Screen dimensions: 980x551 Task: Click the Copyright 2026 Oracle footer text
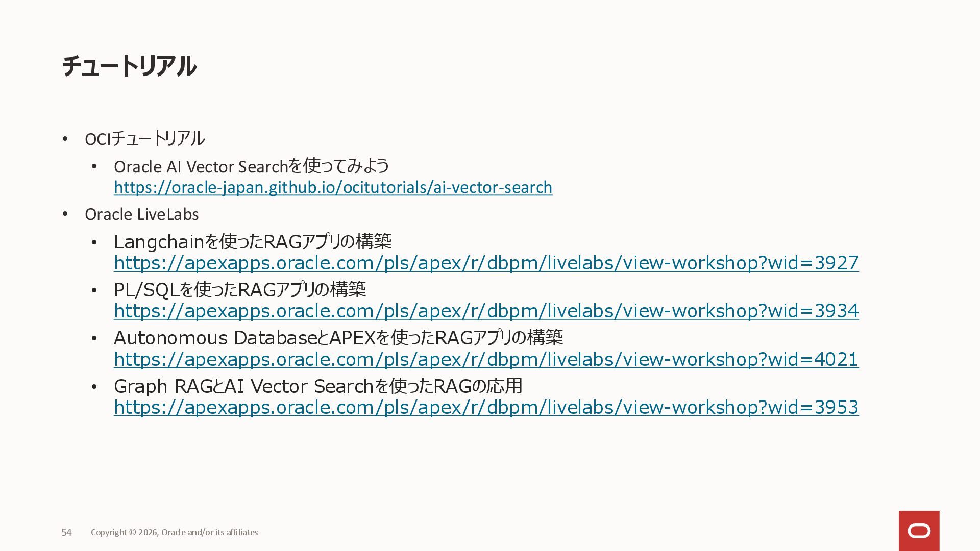174,532
